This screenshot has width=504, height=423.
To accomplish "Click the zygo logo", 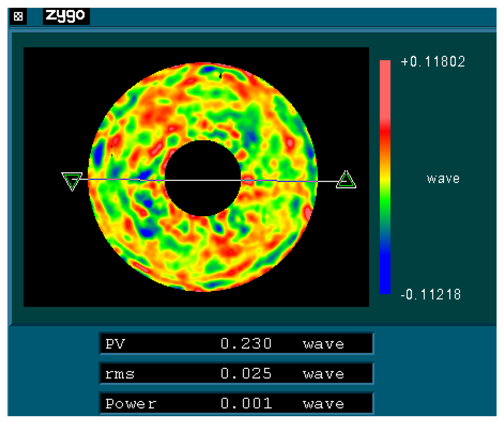I will coord(66,16).
